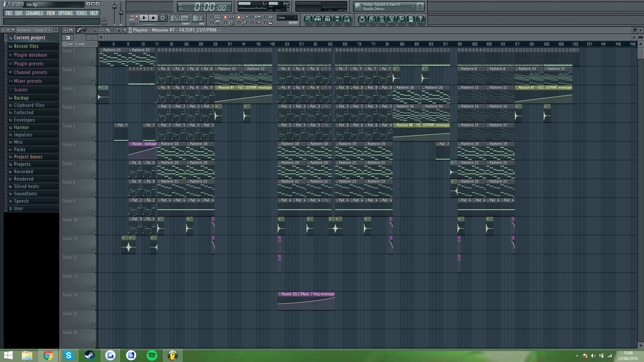The height and width of the screenshot is (362, 644).
Task: Click the undo history circular arrow button
Action: (362, 19)
